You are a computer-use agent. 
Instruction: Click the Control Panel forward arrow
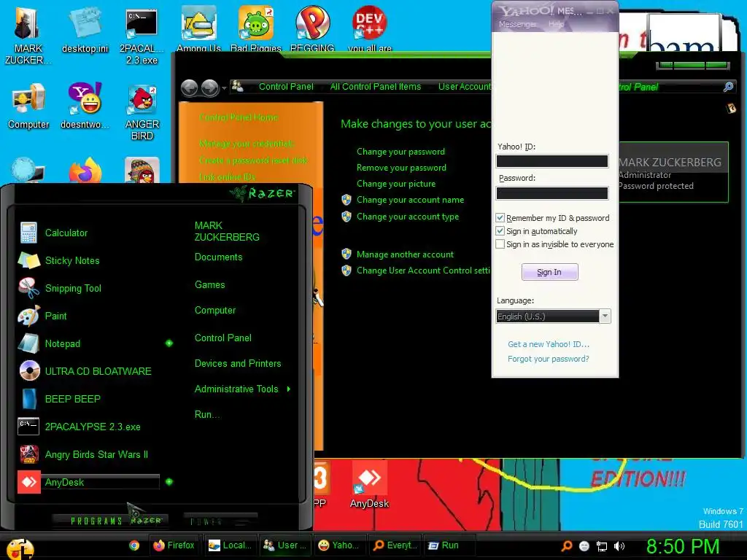click(209, 87)
